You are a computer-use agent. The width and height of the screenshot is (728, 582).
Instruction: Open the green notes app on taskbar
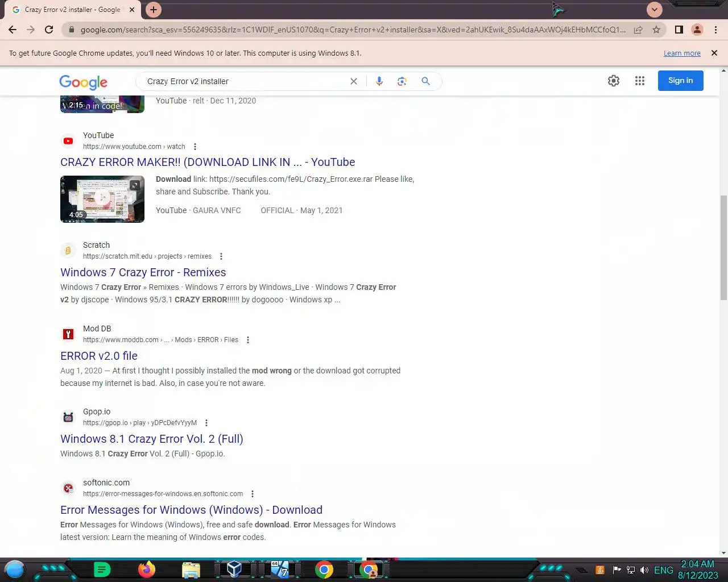click(102, 569)
